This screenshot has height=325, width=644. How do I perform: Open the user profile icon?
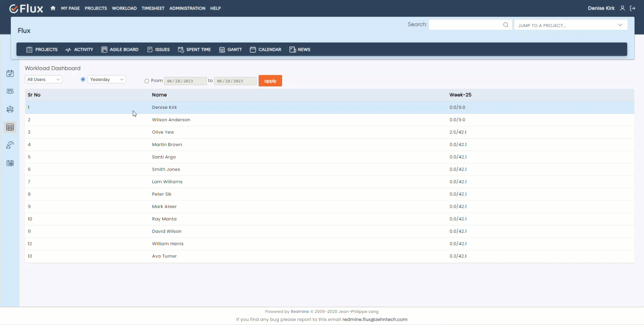pos(622,8)
